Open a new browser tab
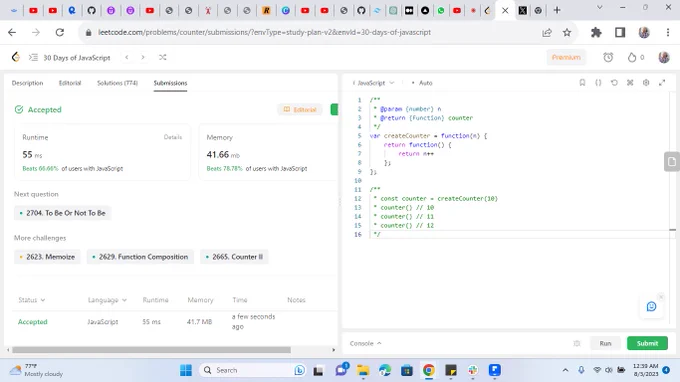680x382 pixels. pyautogui.click(x=557, y=10)
